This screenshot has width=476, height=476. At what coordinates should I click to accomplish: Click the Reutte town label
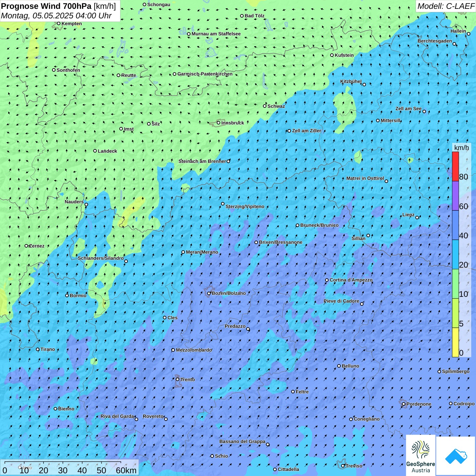129,75
